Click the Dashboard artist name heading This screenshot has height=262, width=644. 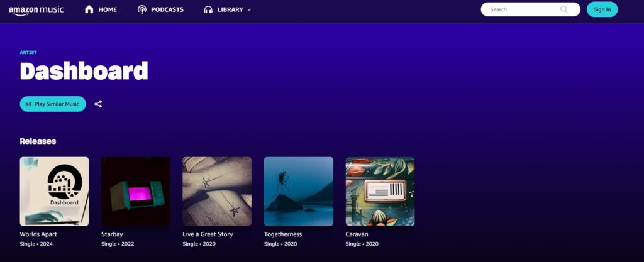pyautogui.click(x=84, y=71)
